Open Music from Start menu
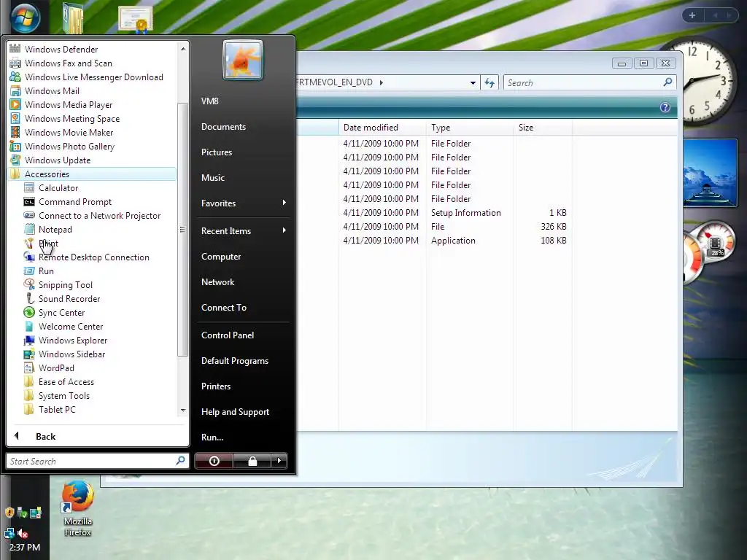Viewport: 747px width, 560px height. pos(212,177)
